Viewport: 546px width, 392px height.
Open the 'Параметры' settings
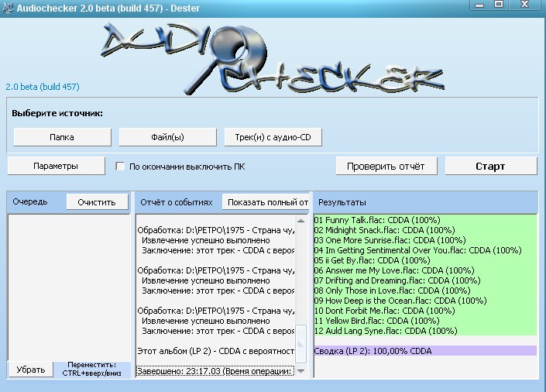[56, 166]
